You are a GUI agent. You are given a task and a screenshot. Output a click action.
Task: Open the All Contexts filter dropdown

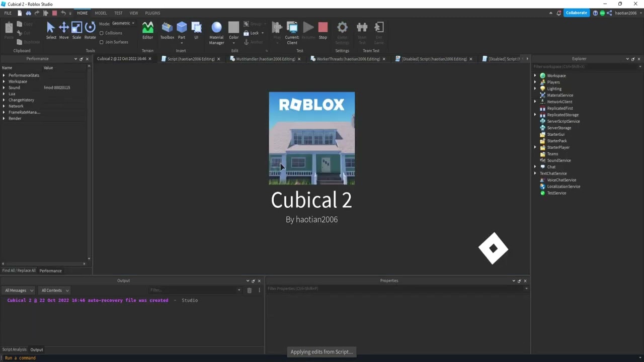click(x=55, y=290)
